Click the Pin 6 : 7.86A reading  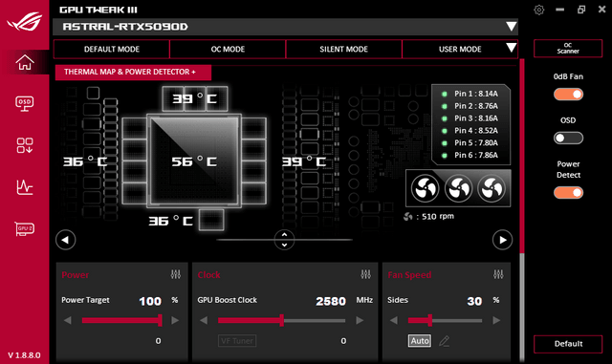pos(476,156)
